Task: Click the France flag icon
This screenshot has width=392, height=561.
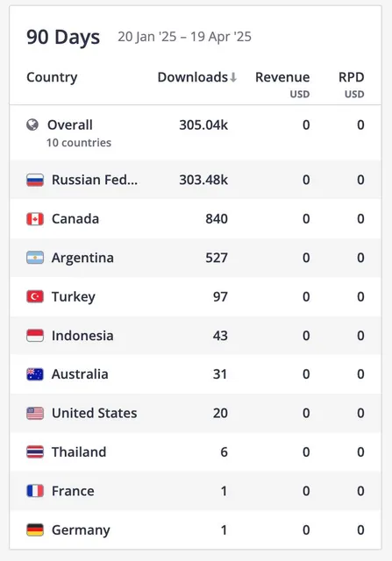Action: (35, 491)
